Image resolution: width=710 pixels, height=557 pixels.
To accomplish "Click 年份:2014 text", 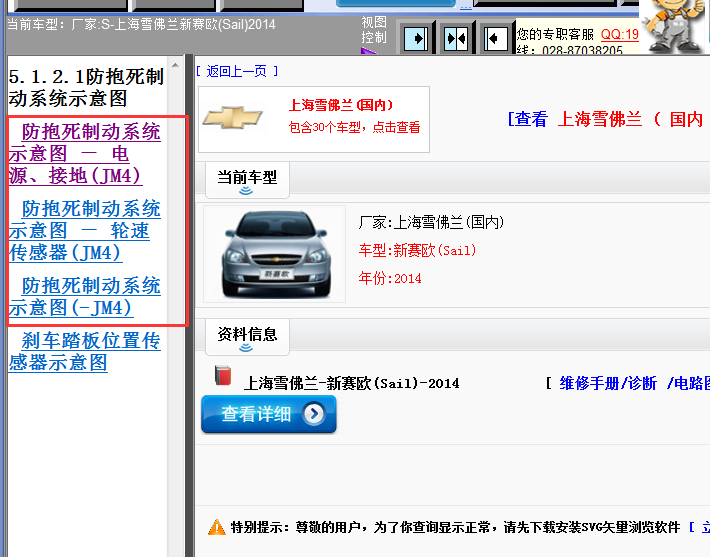I will (390, 278).
